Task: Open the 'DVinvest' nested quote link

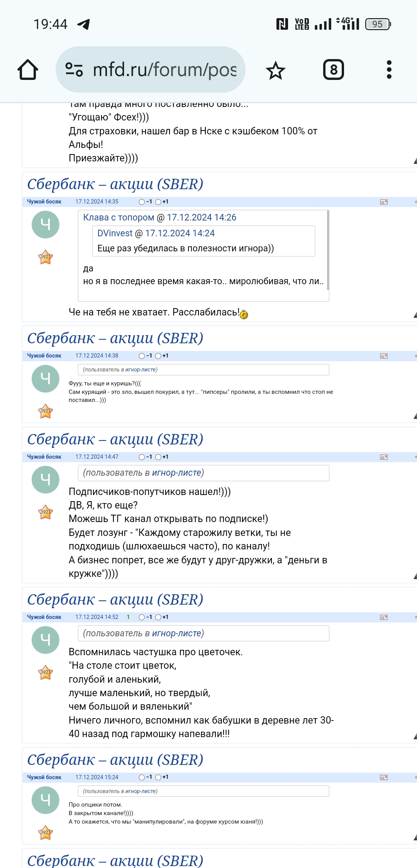Action: pyautogui.click(x=115, y=233)
